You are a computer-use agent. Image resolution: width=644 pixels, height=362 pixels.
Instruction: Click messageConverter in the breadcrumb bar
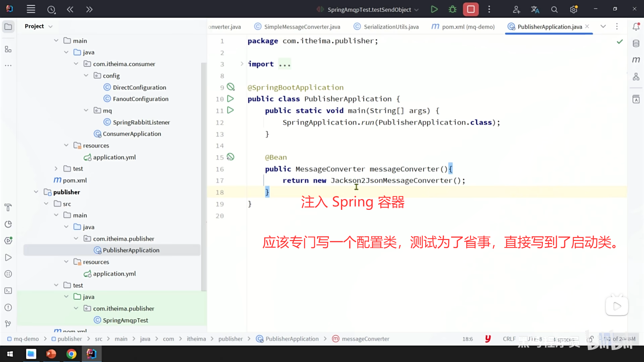(x=365, y=339)
